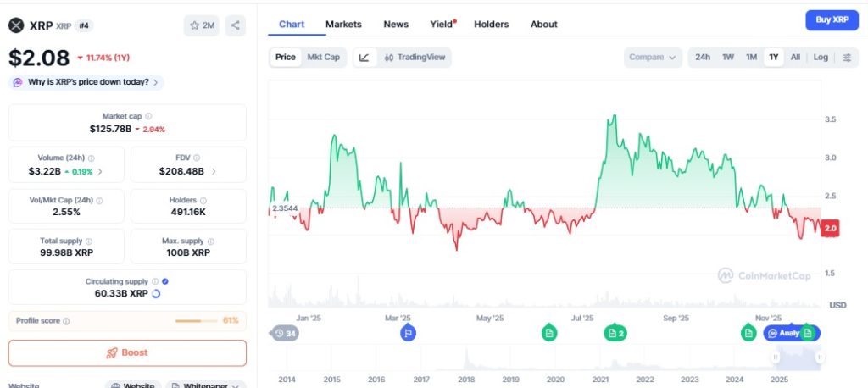Click the Vol/Mkt Cap info icon
The image size is (868, 388).
point(100,201)
